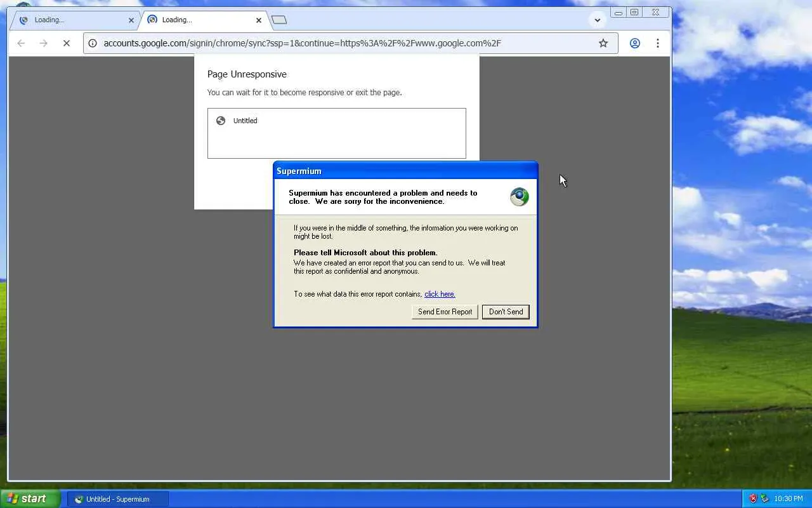Click the globe icon beside Untitled

pyautogui.click(x=221, y=121)
